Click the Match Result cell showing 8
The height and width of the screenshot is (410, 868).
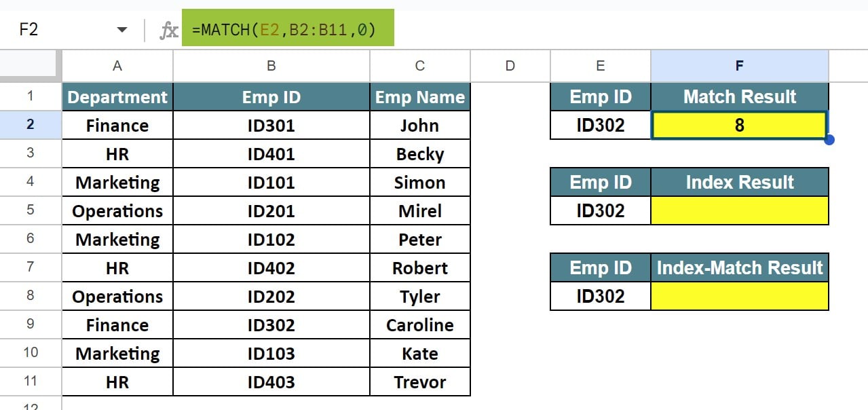pyautogui.click(x=740, y=125)
